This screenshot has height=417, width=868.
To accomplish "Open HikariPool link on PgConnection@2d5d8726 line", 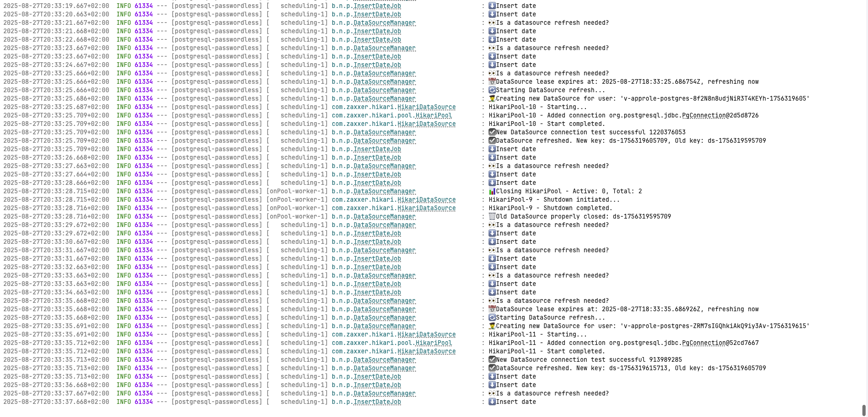I will pos(434,115).
